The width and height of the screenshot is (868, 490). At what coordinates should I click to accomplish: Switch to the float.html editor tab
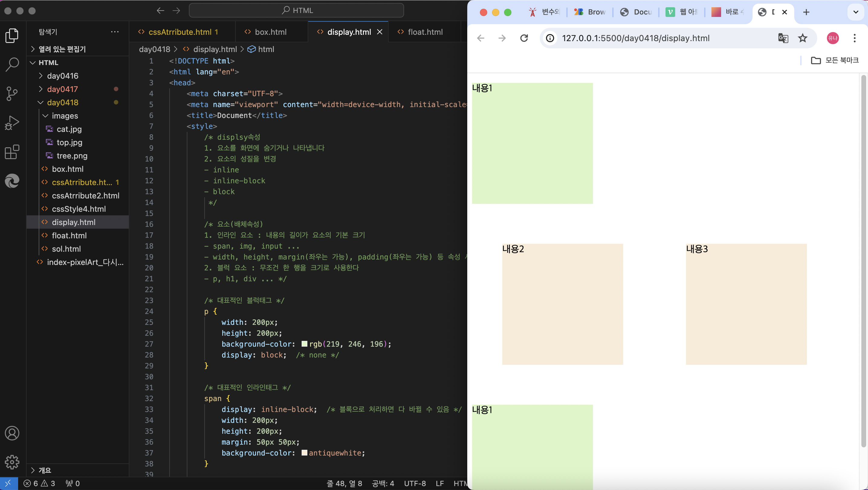[x=425, y=32]
